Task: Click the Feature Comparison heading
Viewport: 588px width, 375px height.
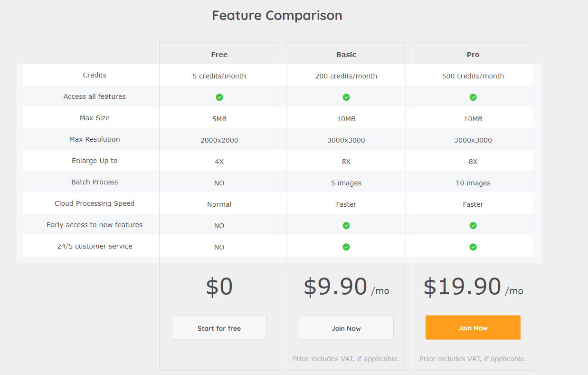Action: 277,15
